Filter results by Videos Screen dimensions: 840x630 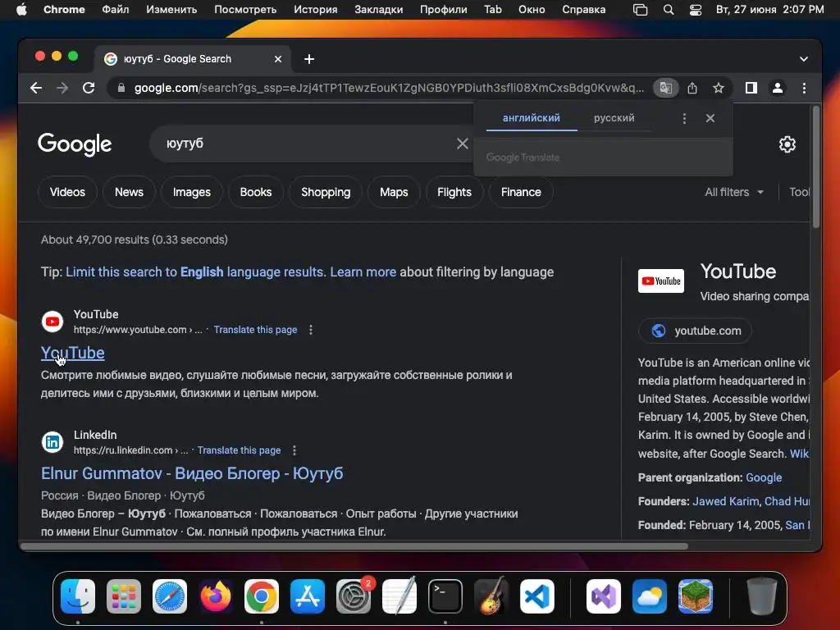pos(67,192)
